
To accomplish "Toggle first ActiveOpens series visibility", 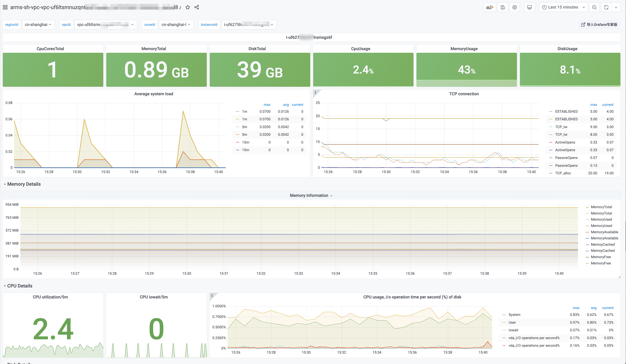I will pos(565,142).
